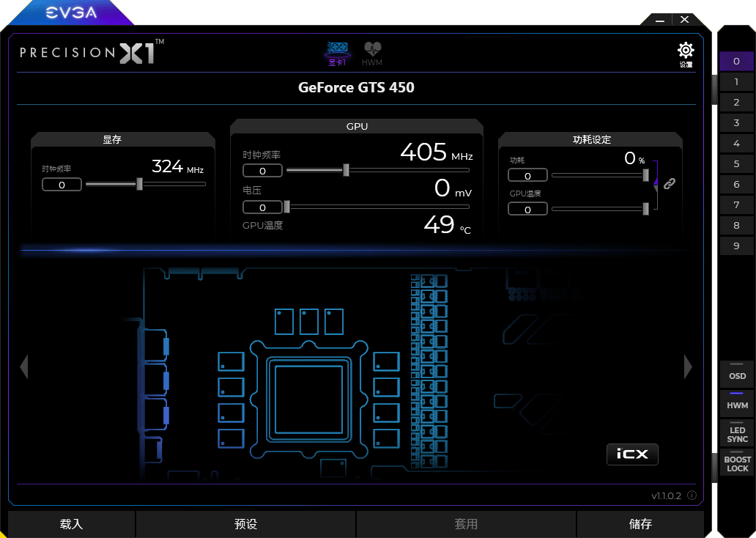
Task: Click the 49 °C GPU temperature reading
Action: point(447,225)
